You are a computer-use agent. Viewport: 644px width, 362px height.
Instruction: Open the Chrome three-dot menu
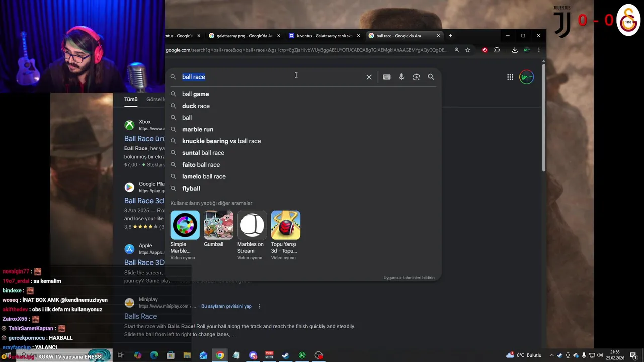pyautogui.click(x=539, y=50)
